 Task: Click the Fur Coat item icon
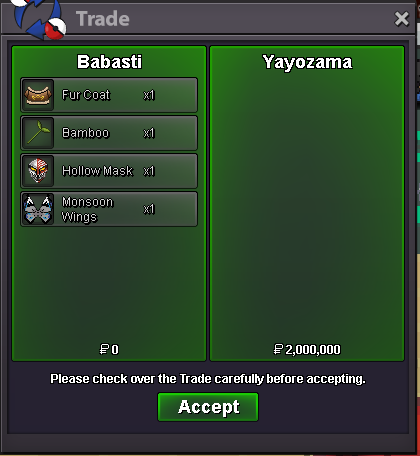(x=38, y=95)
